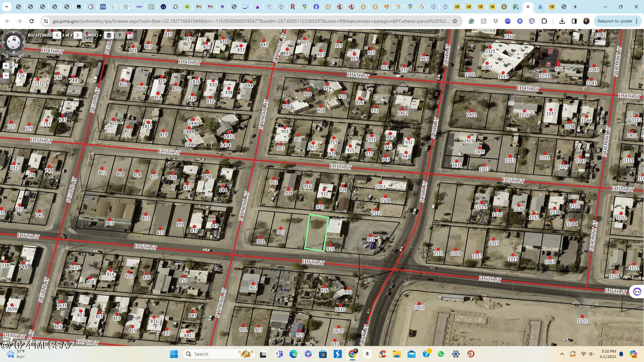The width and height of the screenshot is (644, 362).
Task: Bookmark this page with the star
Action: [455, 21]
